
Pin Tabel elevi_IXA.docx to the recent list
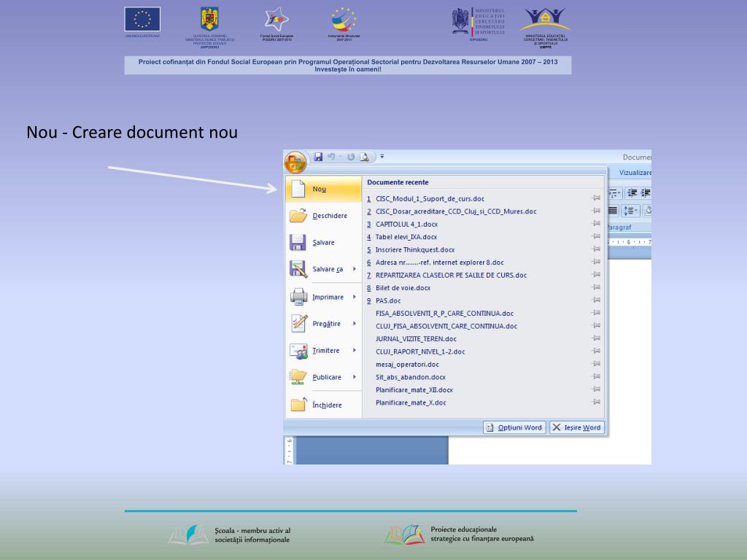(x=596, y=237)
